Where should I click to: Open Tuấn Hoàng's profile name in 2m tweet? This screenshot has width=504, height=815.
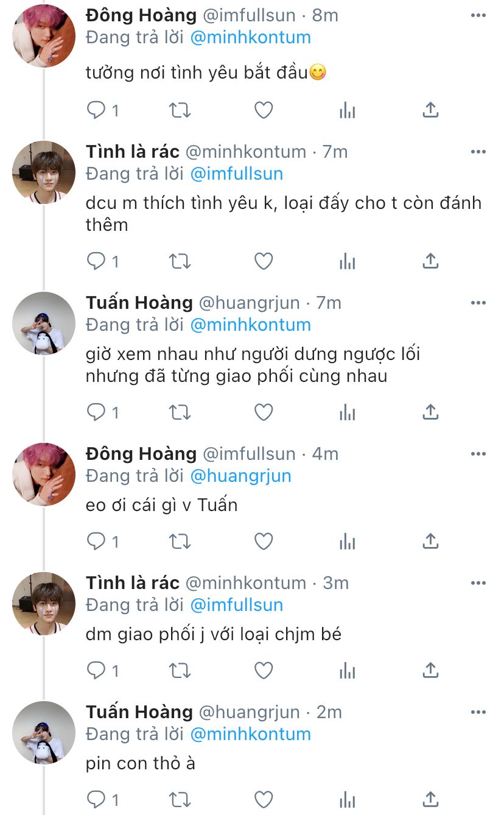tap(139, 712)
